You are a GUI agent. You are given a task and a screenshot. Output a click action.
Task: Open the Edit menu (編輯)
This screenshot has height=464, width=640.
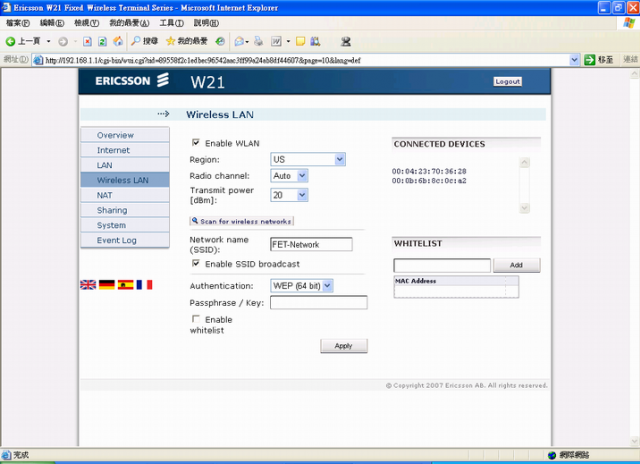pyautogui.click(x=52, y=23)
